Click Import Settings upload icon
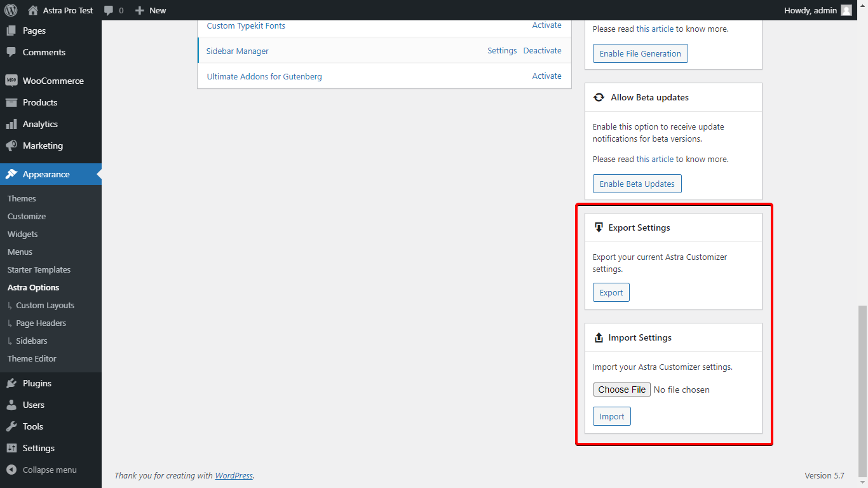Viewport: 868px width, 488px height. pyautogui.click(x=599, y=337)
